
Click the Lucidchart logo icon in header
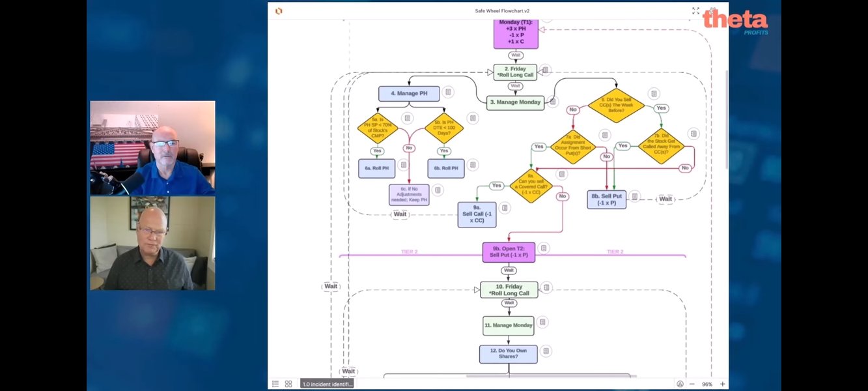(279, 11)
